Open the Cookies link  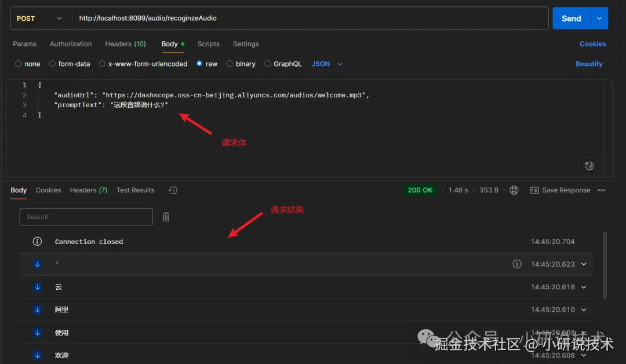(592, 44)
